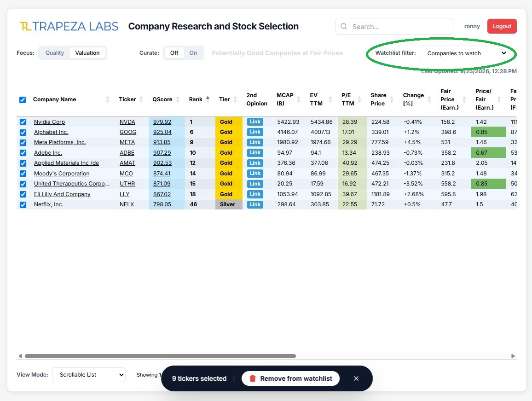Uncheck the Netflix, Inc. row checkbox
532x401 pixels.
(23, 204)
